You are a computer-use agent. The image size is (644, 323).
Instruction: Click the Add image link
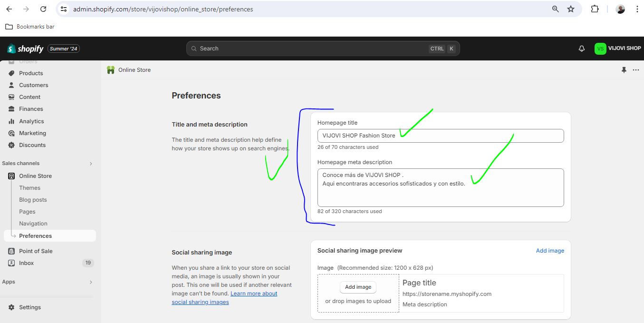(550, 251)
